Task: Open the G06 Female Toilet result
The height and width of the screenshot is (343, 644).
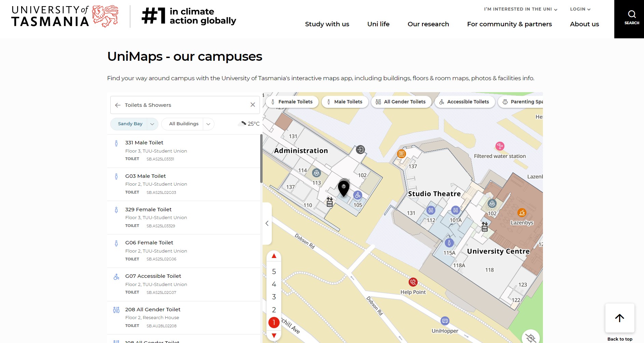Action: pyautogui.click(x=184, y=251)
